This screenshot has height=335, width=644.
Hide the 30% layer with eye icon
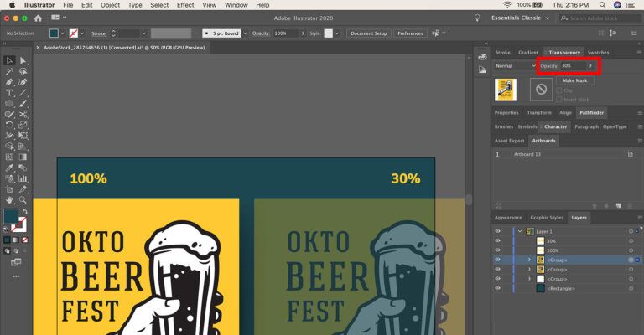(498, 240)
